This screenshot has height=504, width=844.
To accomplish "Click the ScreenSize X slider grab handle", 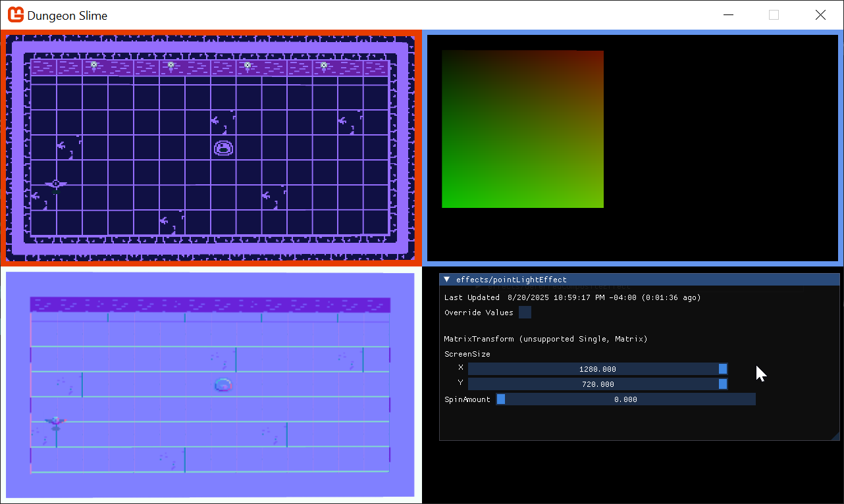I will pyautogui.click(x=723, y=369).
